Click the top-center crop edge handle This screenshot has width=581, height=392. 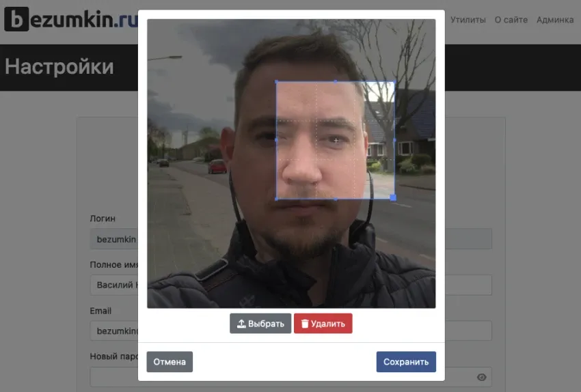click(x=336, y=81)
